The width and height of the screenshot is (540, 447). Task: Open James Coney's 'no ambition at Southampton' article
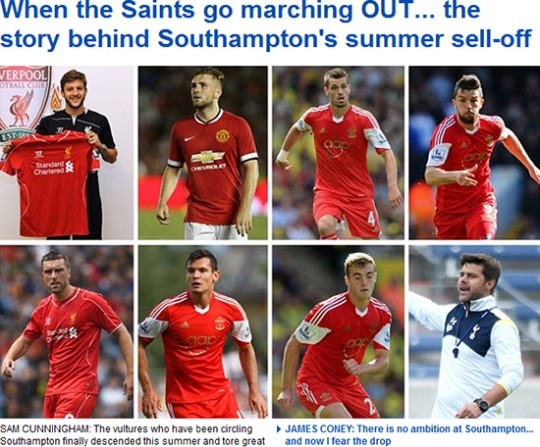coord(409,435)
